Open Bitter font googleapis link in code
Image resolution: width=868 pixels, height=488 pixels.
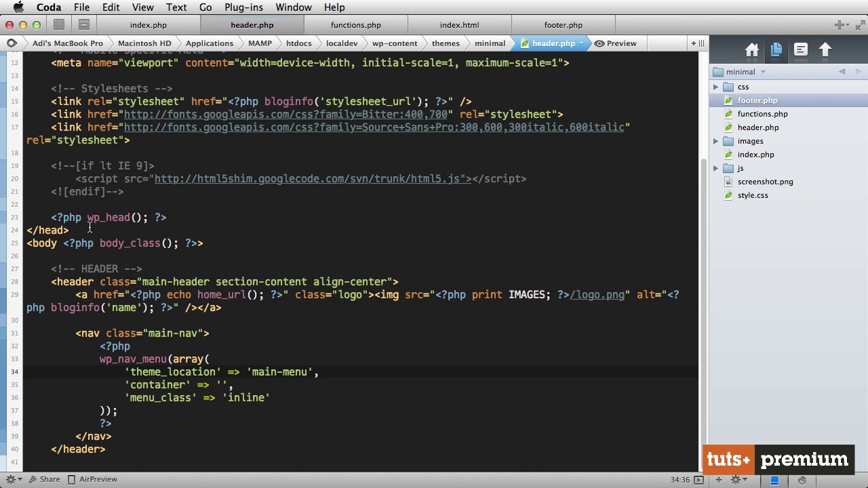coord(285,115)
